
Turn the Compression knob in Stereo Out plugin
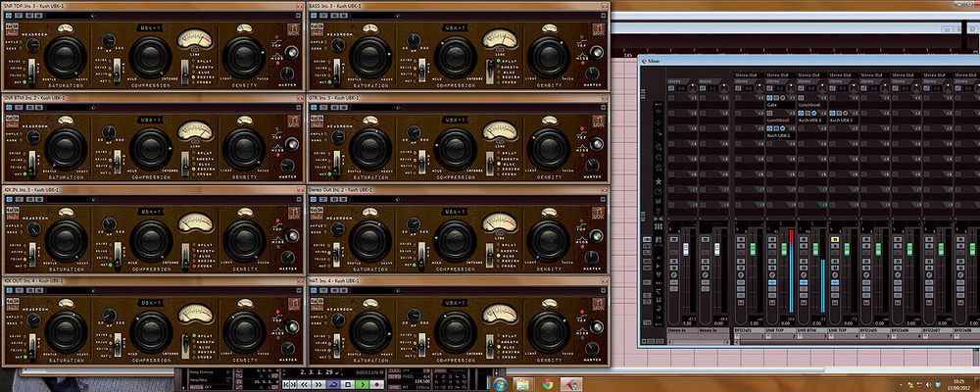[455, 240]
